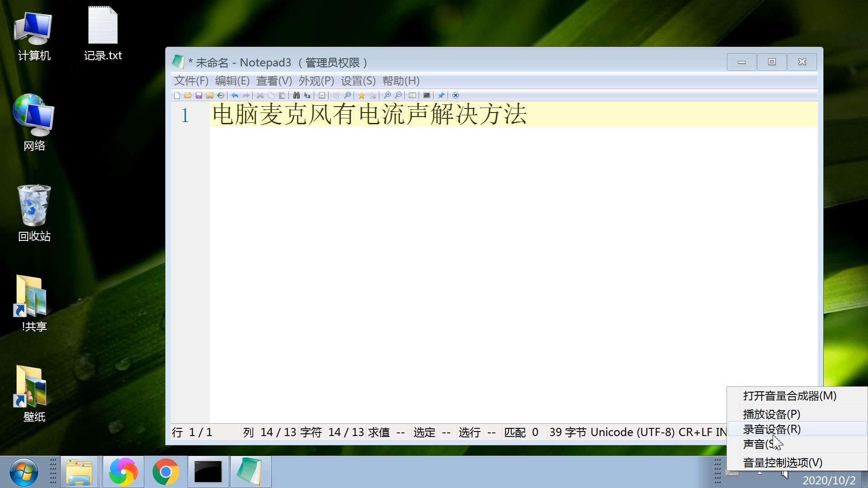Undo the last edit with the blue arrow

click(x=235, y=95)
